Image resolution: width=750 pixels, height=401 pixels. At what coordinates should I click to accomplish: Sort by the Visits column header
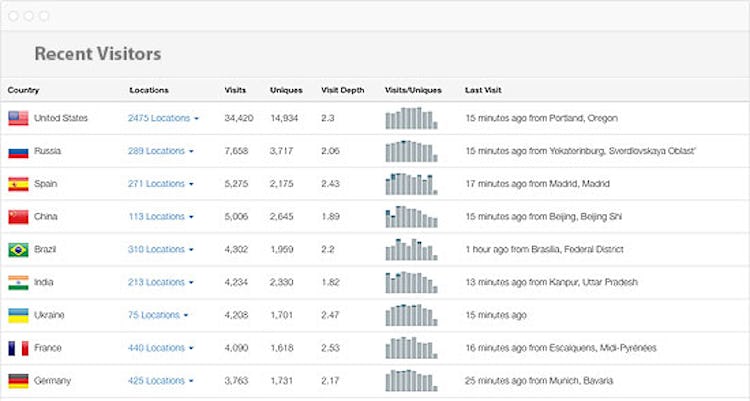(235, 90)
